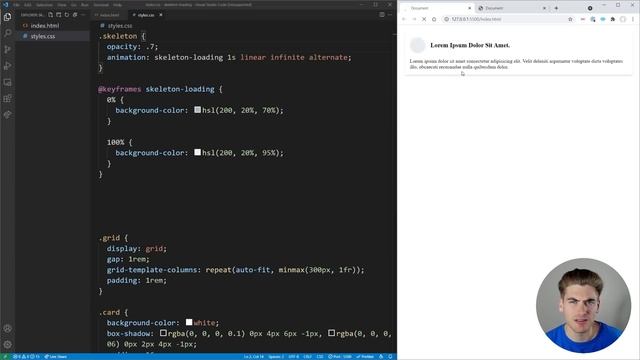Click presenter webcam thumbnail
The image size is (640, 360).
(x=584, y=305)
